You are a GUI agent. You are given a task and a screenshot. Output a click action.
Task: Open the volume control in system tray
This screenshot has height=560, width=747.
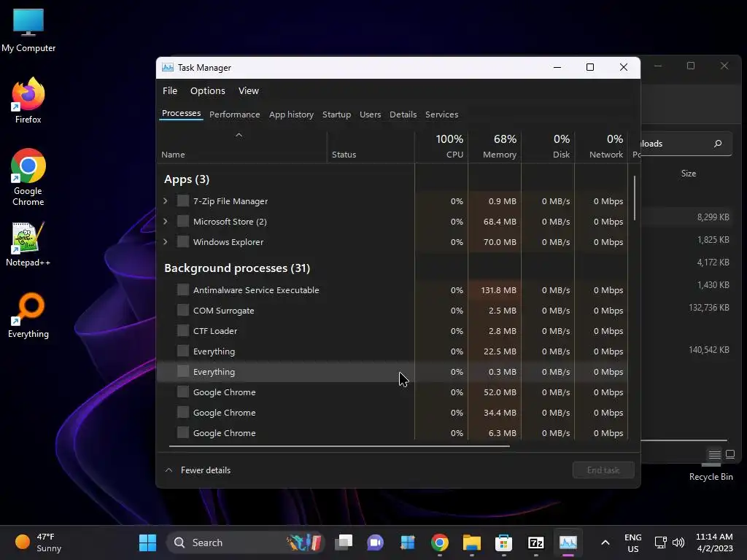point(678,542)
